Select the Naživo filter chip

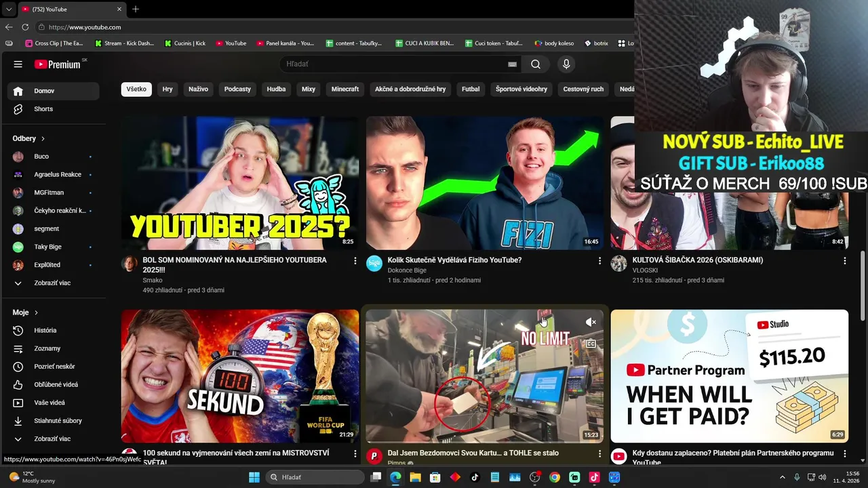[198, 89]
